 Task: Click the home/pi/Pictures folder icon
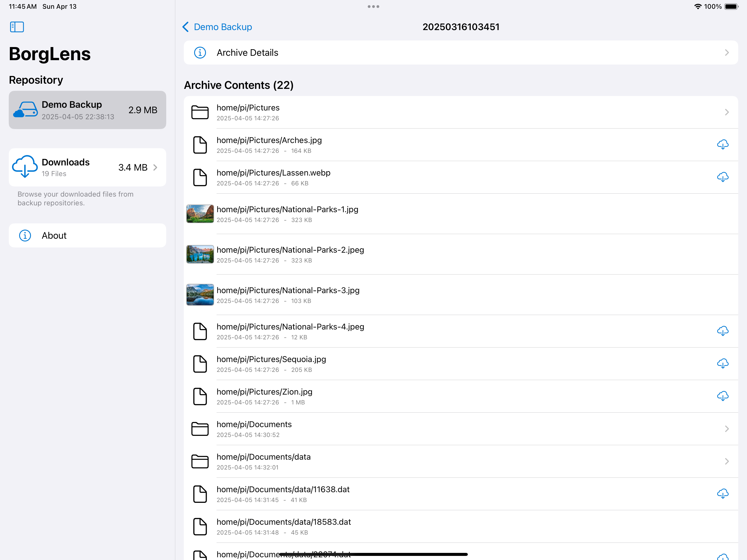click(x=200, y=112)
